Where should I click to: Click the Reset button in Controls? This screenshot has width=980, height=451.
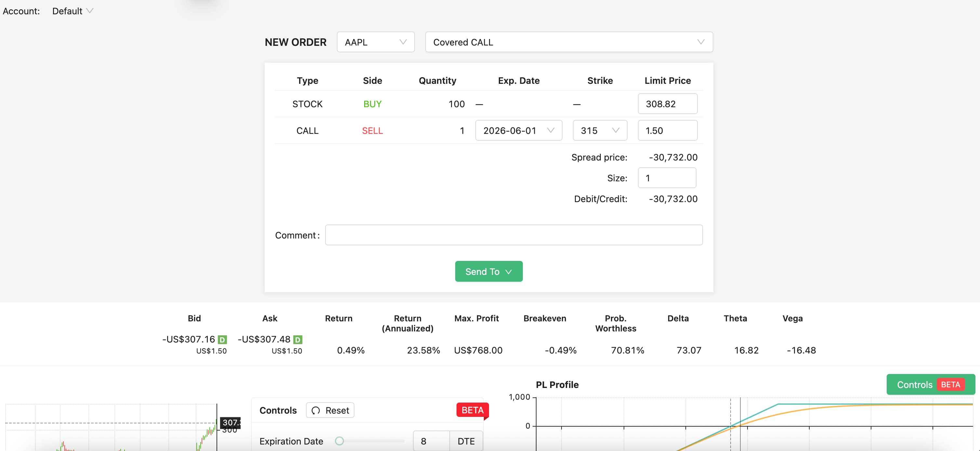(330, 410)
